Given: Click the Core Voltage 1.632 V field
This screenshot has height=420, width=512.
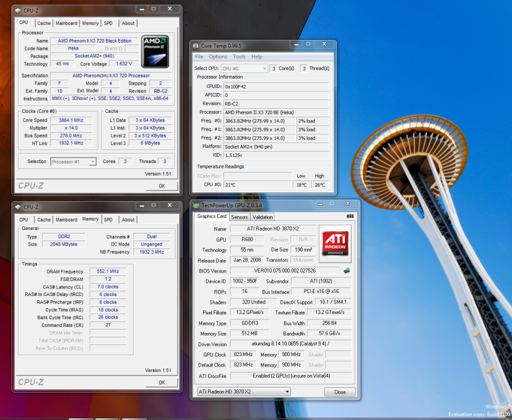Looking at the screenshot, I should pyautogui.click(x=124, y=63).
